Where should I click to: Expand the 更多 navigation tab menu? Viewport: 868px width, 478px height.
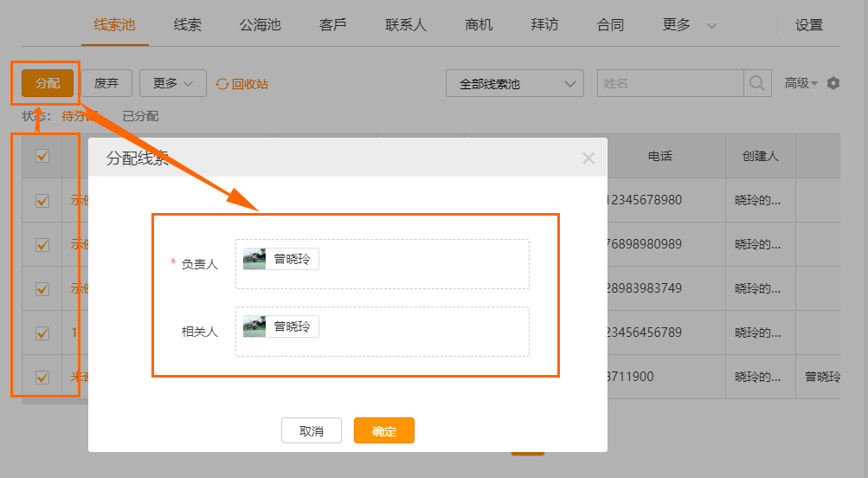689,25
